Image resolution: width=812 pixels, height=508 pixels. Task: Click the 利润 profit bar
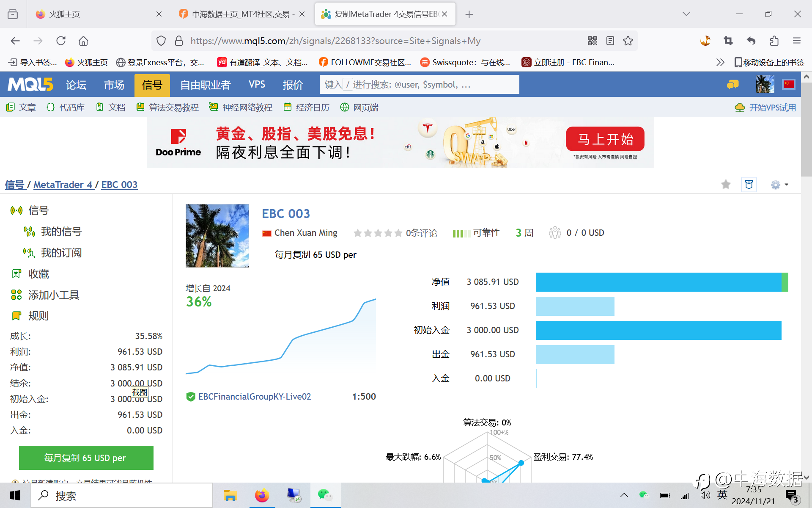575,306
